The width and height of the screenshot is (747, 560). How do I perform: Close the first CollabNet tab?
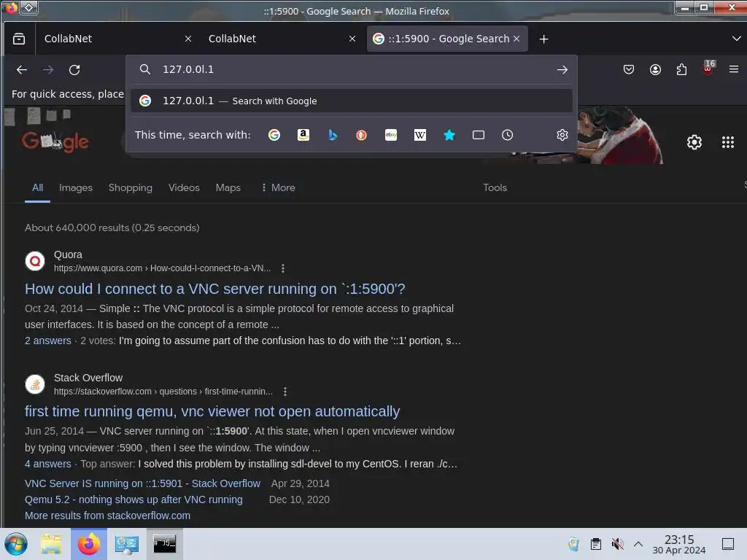click(188, 39)
